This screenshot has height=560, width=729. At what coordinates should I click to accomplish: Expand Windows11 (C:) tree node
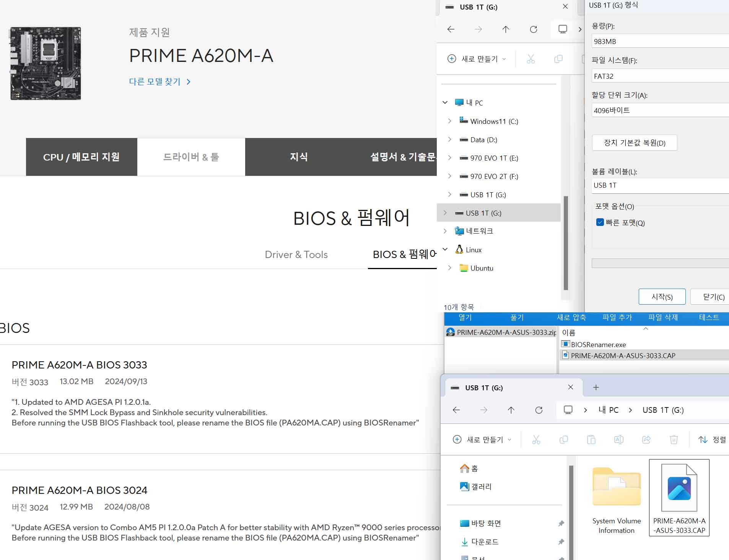450,121
